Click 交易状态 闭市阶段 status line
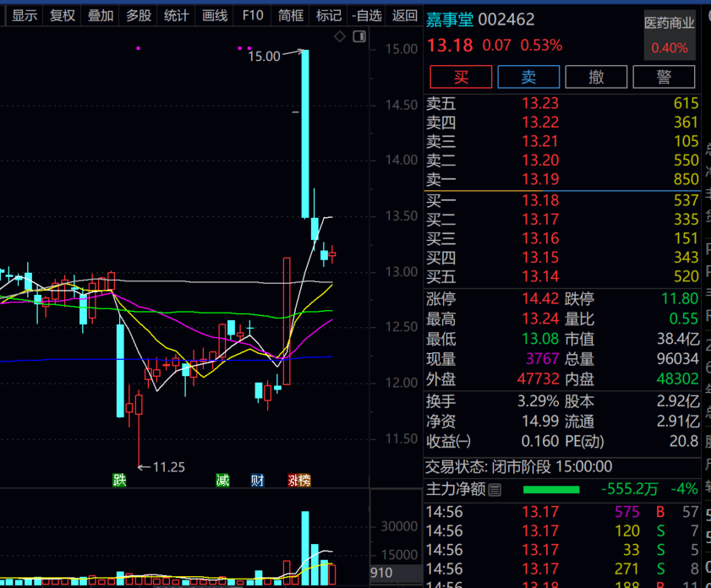This screenshot has height=588, width=711. (x=519, y=466)
